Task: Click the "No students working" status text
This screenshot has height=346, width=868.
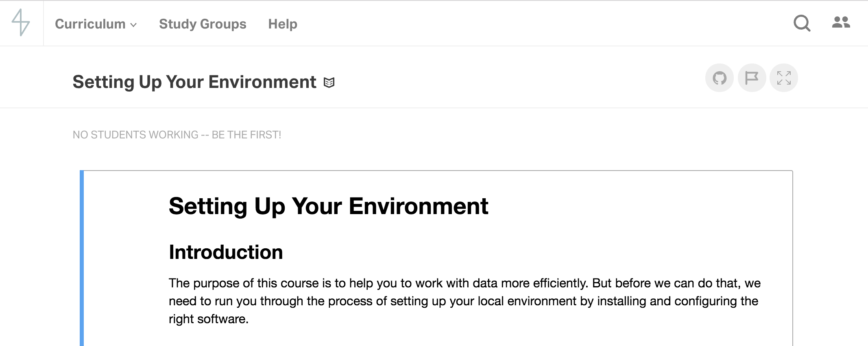Action: [x=177, y=135]
